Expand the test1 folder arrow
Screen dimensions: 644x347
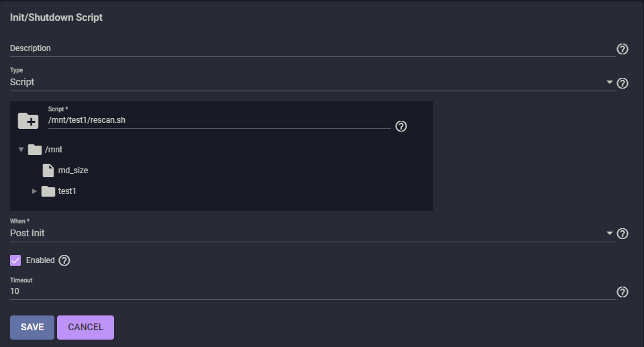point(34,191)
